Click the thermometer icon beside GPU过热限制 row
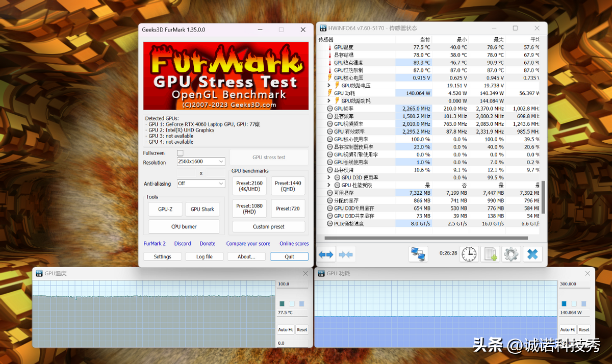 pos(329,70)
